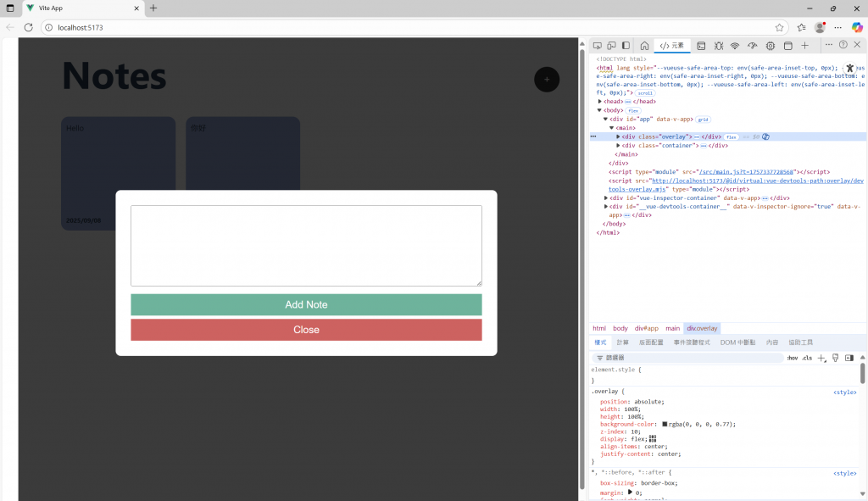Collapse the div id=app node
This screenshot has width=868, height=501.
pos(605,119)
